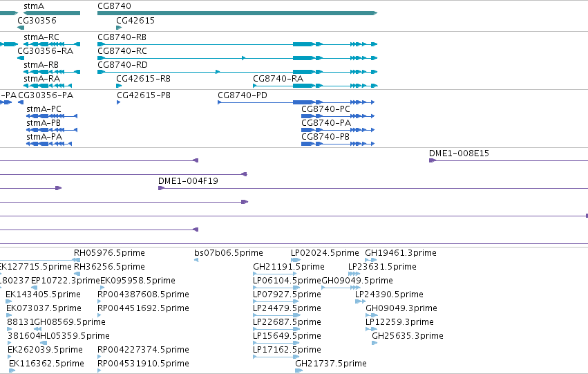Image resolution: width=588 pixels, height=374 pixels.
Task: Select the CG42615-PB protein feature
Action: click(119, 102)
